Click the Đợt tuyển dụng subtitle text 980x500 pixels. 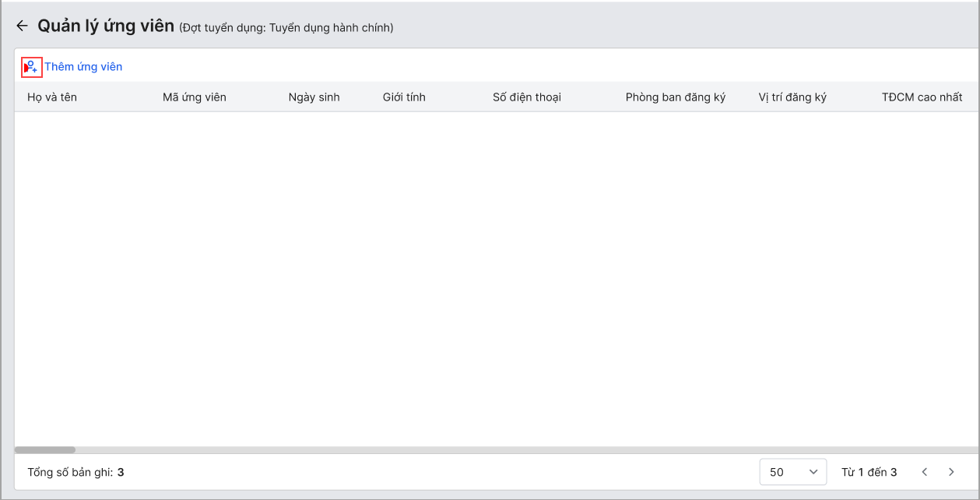pos(286,28)
